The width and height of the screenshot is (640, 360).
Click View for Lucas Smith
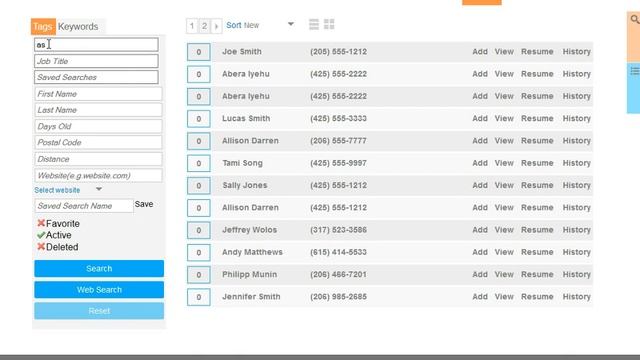pyautogui.click(x=504, y=119)
